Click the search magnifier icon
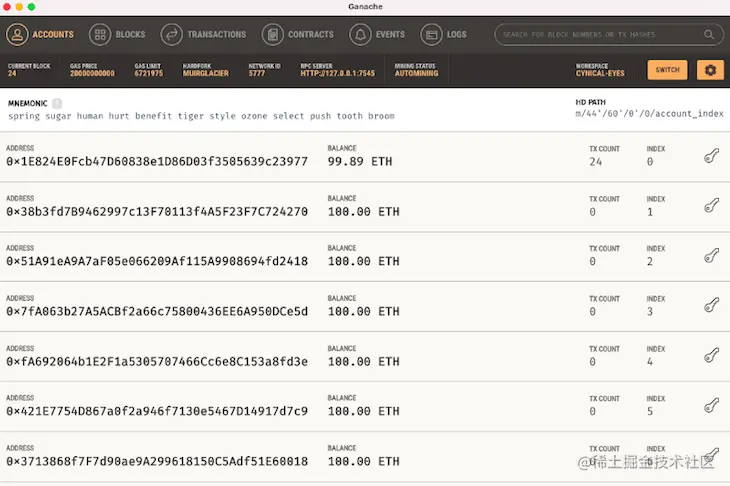This screenshot has width=730, height=486. (x=709, y=34)
